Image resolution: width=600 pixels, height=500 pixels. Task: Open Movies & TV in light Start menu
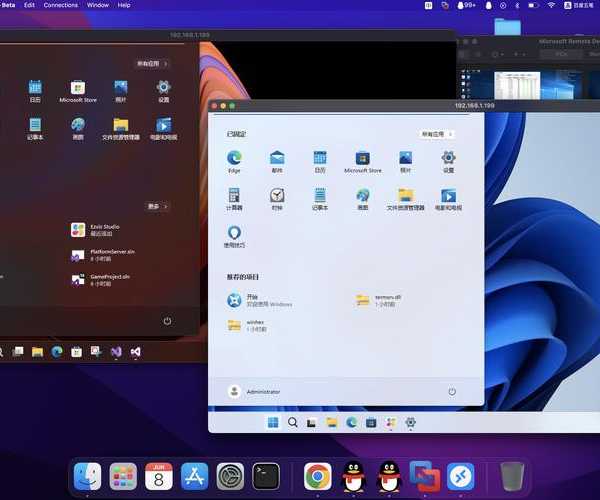[448, 199]
